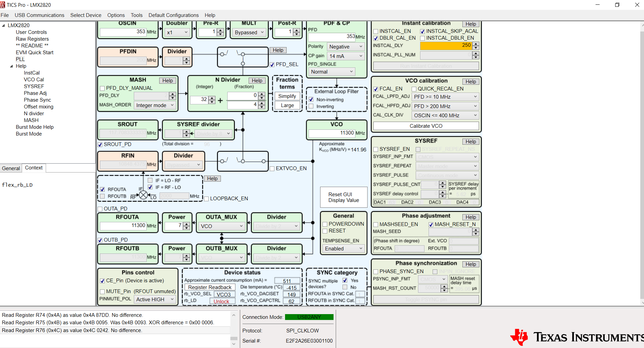The image size is (644, 348).
Task: Enable the POWERDOWN checkbox
Action: (x=325, y=224)
